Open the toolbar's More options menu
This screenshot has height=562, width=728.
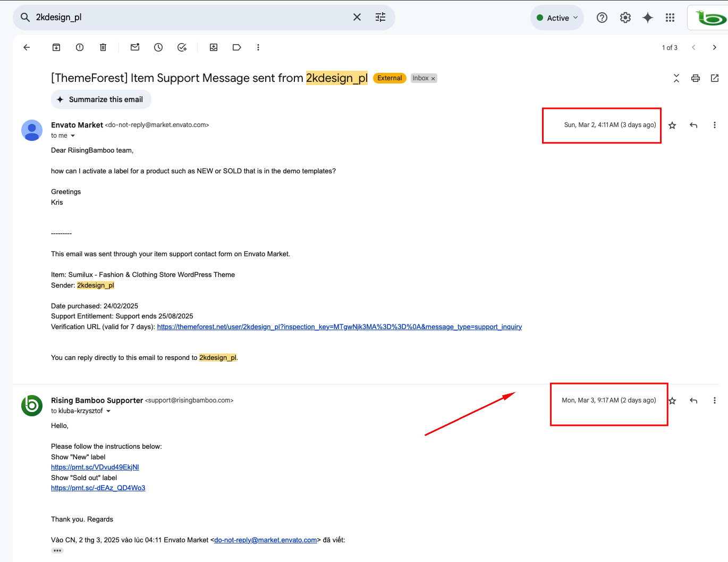pyautogui.click(x=258, y=47)
